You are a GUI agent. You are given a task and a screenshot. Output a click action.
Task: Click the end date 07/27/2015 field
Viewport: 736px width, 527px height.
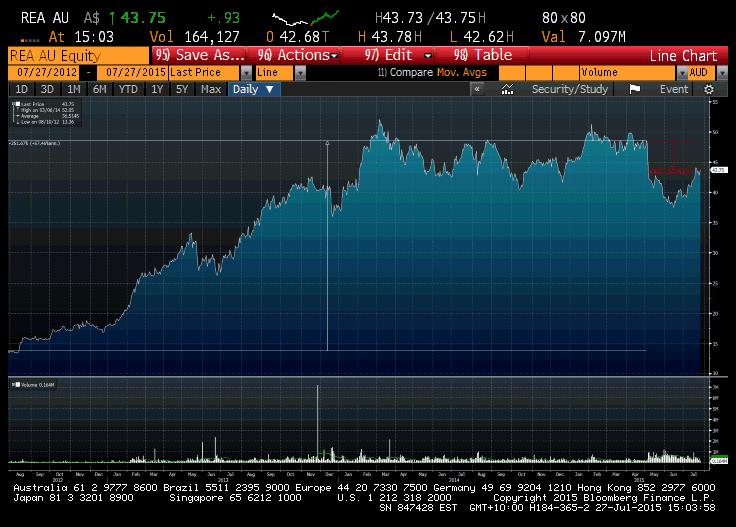tap(132, 73)
